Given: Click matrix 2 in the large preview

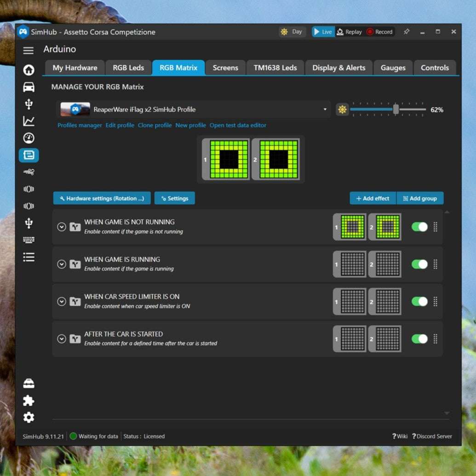Looking at the screenshot, I should coord(275,160).
